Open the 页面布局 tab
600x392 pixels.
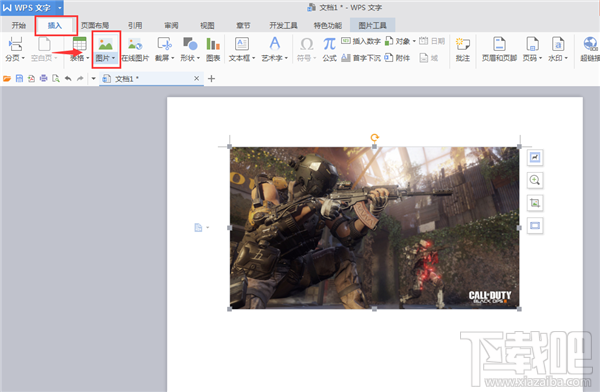point(95,25)
